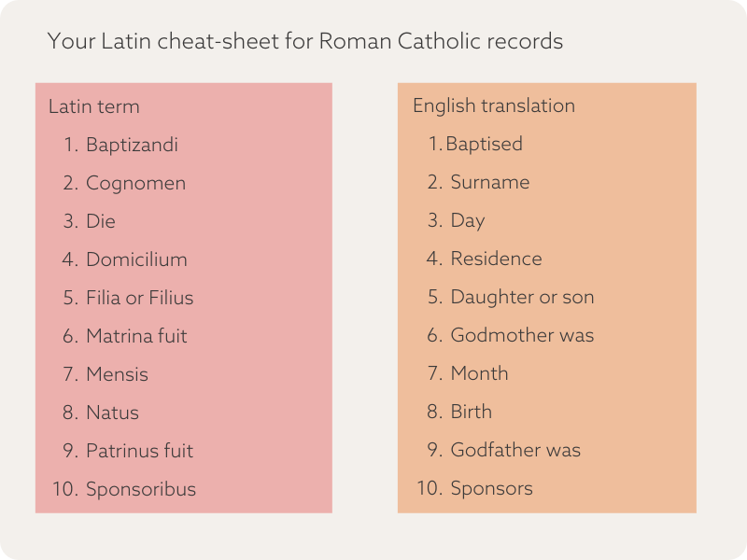Select the 'Latin term' column header

[x=93, y=106]
